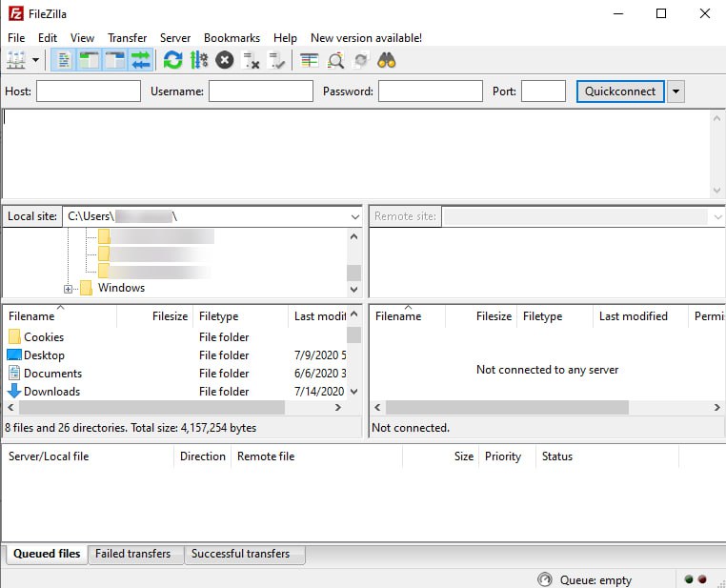The image size is (726, 588).
Task: Toggle transfer queue display
Action: [141, 60]
